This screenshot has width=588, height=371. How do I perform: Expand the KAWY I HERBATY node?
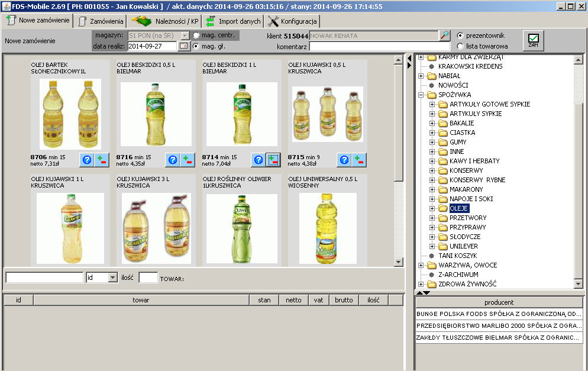432,161
